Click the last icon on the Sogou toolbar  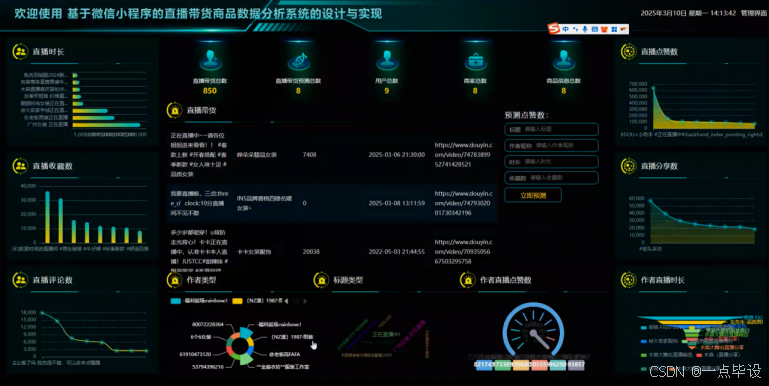coord(623,29)
